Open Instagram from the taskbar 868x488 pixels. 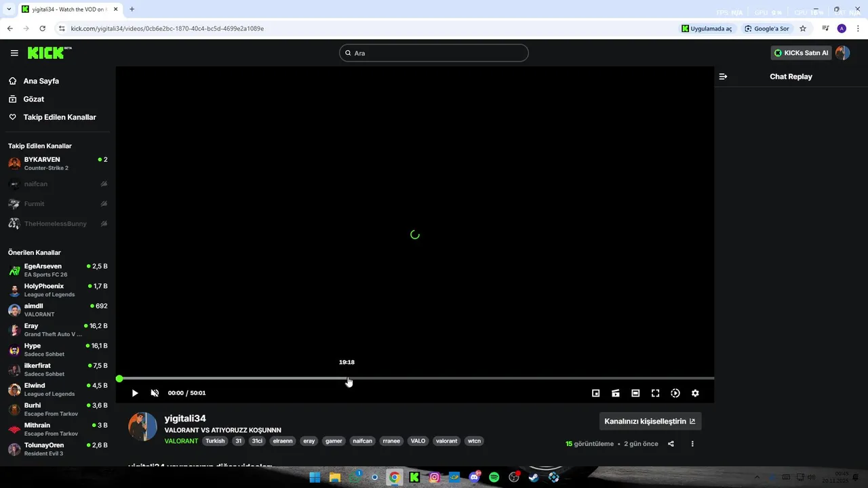click(x=434, y=477)
